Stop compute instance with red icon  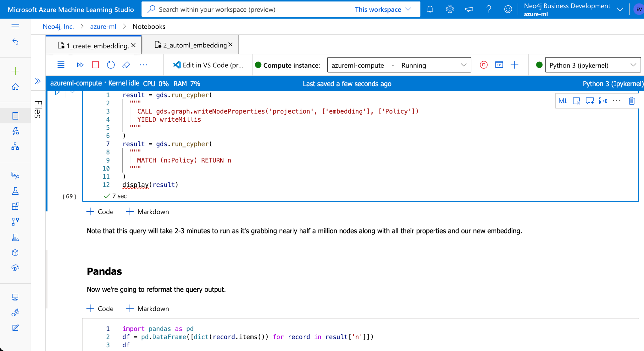coord(484,65)
